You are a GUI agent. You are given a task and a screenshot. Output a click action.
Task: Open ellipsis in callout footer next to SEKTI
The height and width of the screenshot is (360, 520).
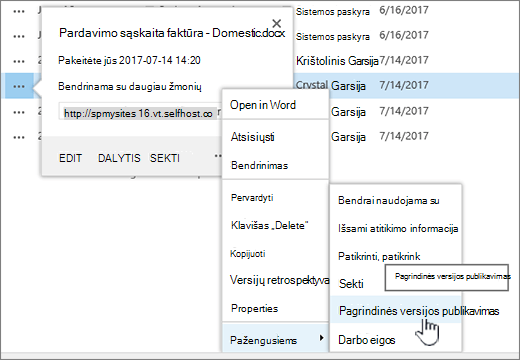218,155
